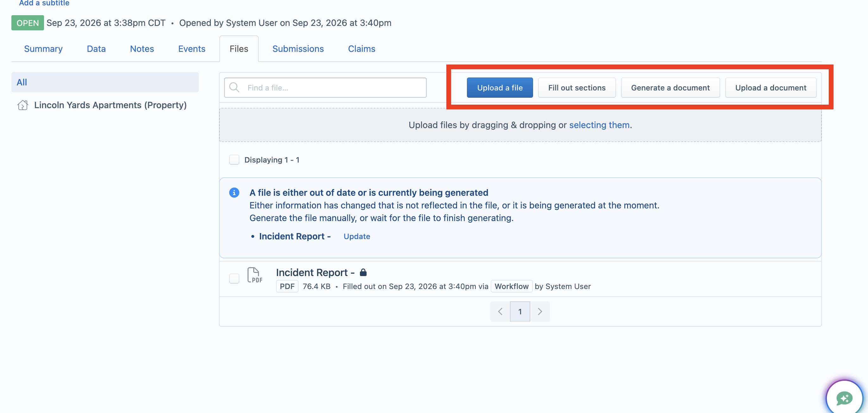Click the PDF file icon for Incident Report
Screen dimensions: 868x413
pos(255,275)
